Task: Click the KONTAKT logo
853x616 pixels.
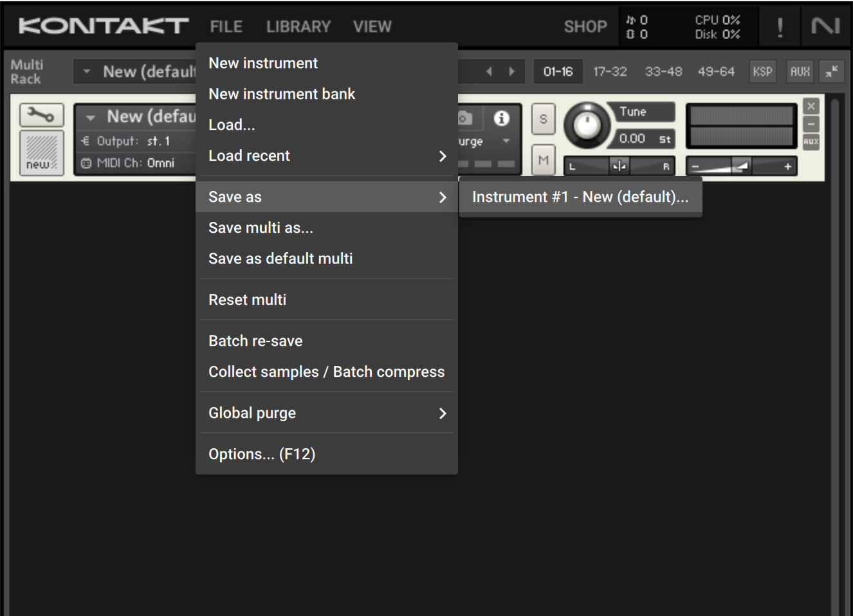Action: click(103, 26)
